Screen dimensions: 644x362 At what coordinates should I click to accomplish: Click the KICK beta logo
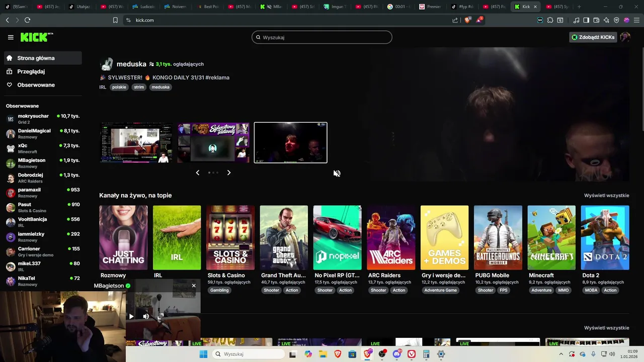tap(36, 37)
